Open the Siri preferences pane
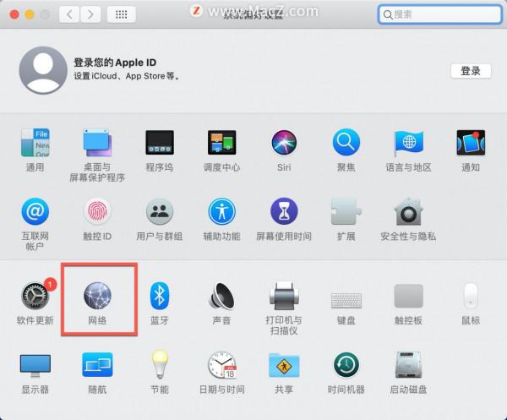The image size is (507, 420). (x=284, y=143)
